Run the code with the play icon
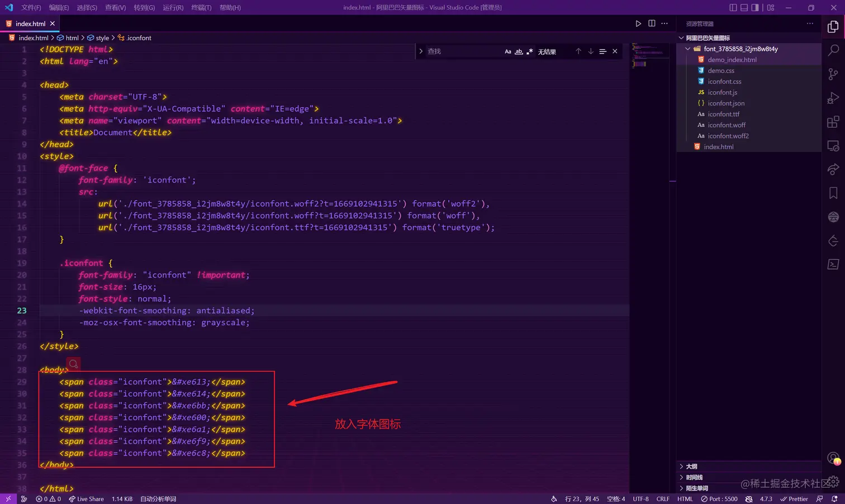Viewport: 845px width, 504px height. [638, 23]
